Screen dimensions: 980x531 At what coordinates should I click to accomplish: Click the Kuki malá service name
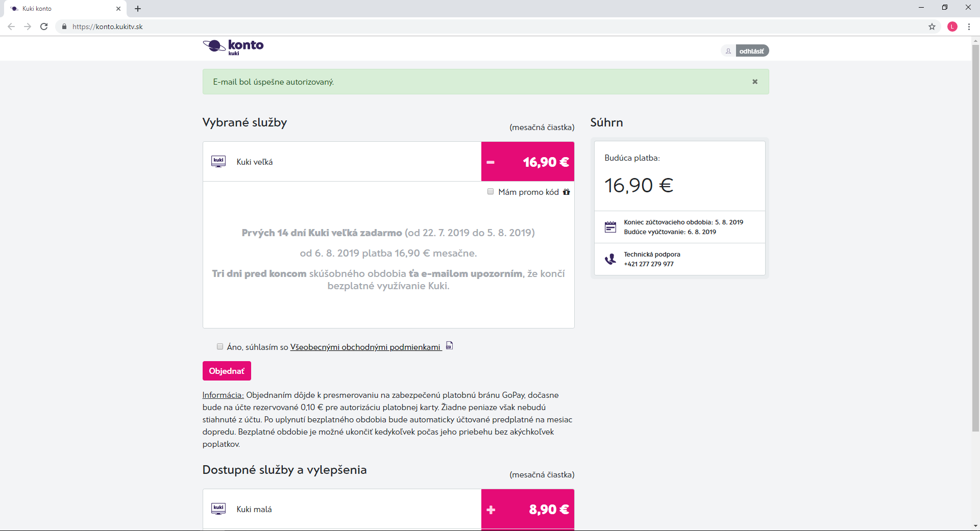click(254, 509)
